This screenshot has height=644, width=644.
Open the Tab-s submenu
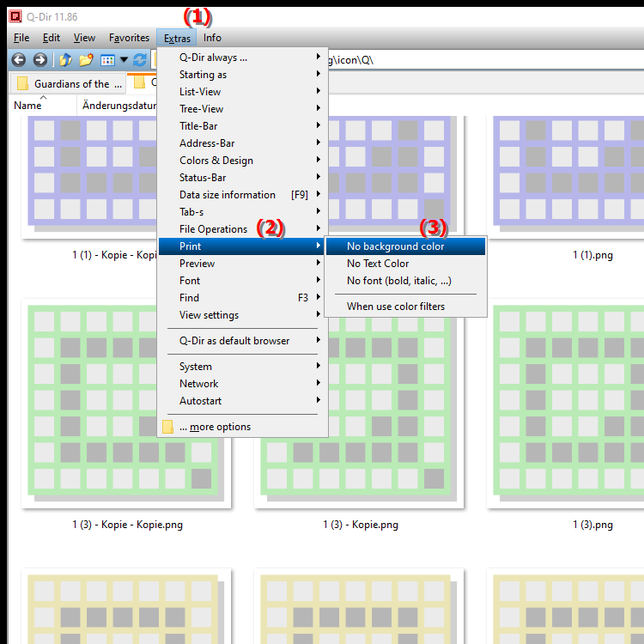click(x=243, y=212)
